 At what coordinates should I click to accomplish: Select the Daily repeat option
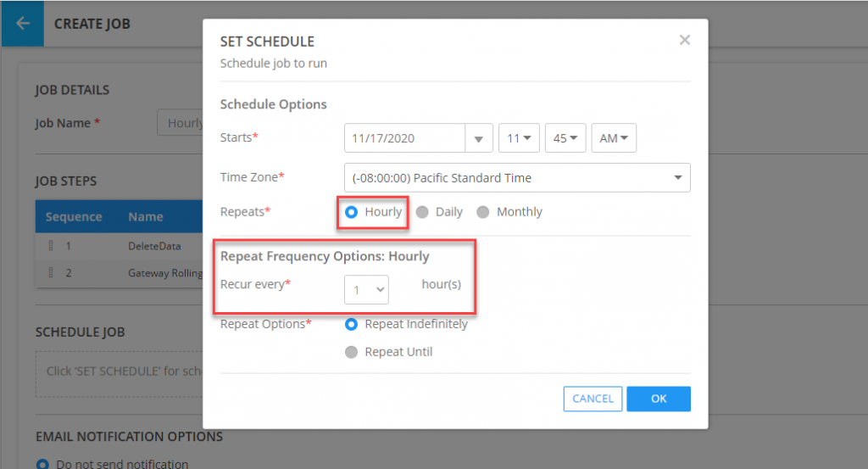coord(422,212)
